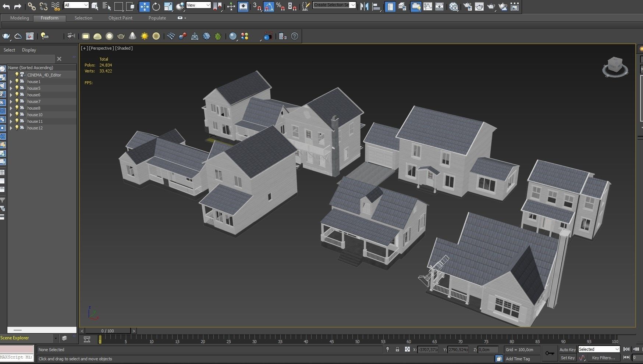Pick the Select Object tool
The width and height of the screenshot is (643, 364).
95,6
